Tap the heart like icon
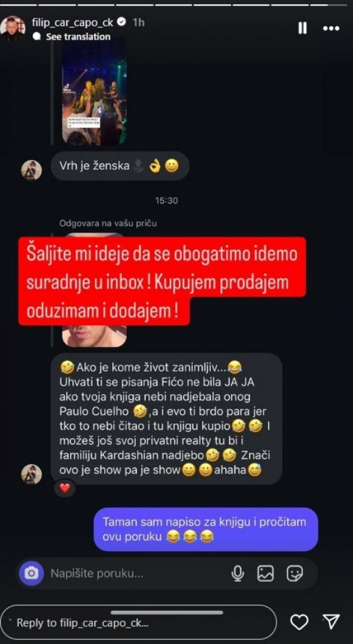 point(299,622)
